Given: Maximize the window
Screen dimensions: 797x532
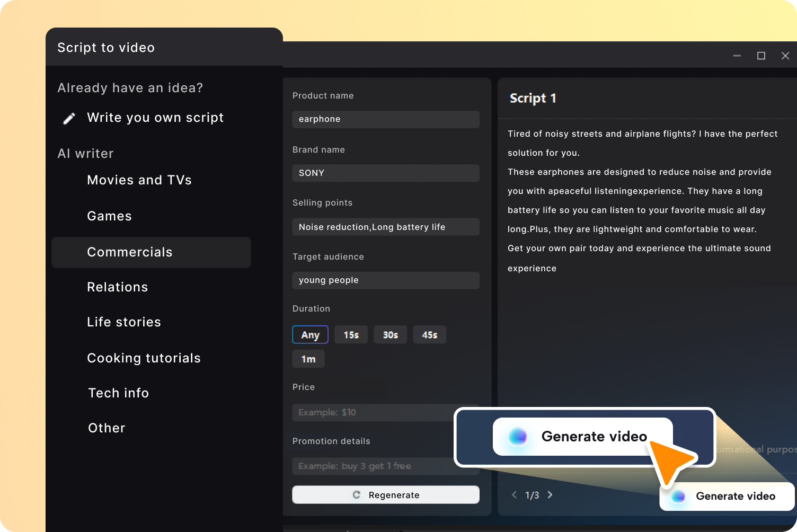Looking at the screenshot, I should tap(761, 56).
